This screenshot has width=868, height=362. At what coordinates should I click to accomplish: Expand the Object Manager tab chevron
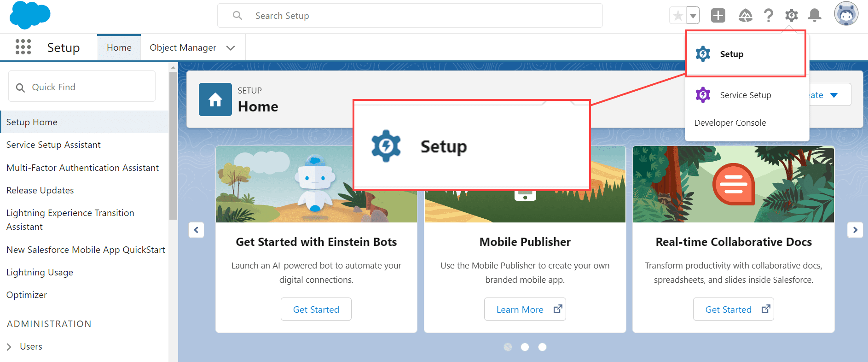click(231, 48)
